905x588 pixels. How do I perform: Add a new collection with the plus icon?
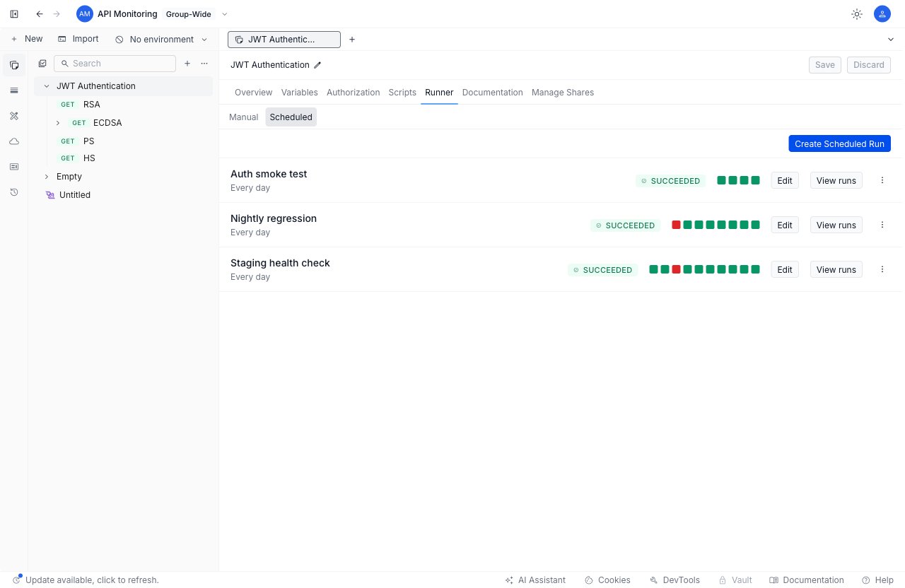click(187, 64)
